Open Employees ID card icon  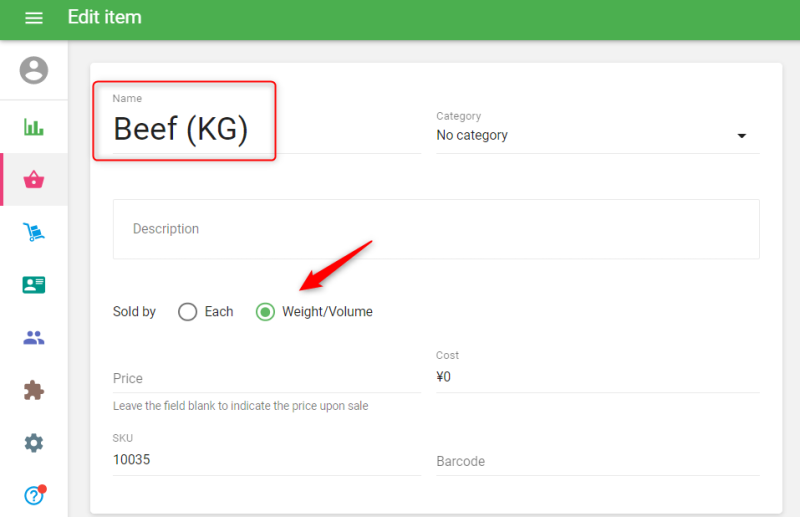tap(34, 285)
